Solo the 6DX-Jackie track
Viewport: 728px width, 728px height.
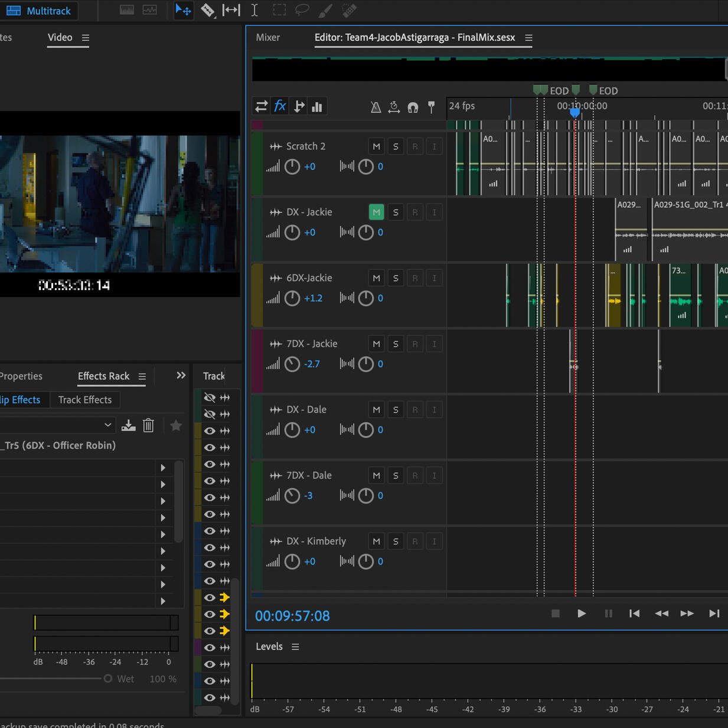pyautogui.click(x=396, y=278)
